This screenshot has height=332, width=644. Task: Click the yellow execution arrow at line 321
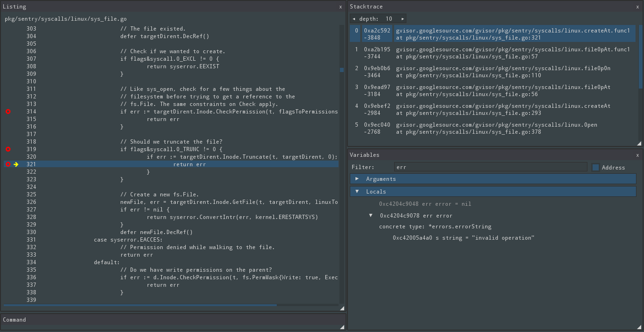click(16, 164)
